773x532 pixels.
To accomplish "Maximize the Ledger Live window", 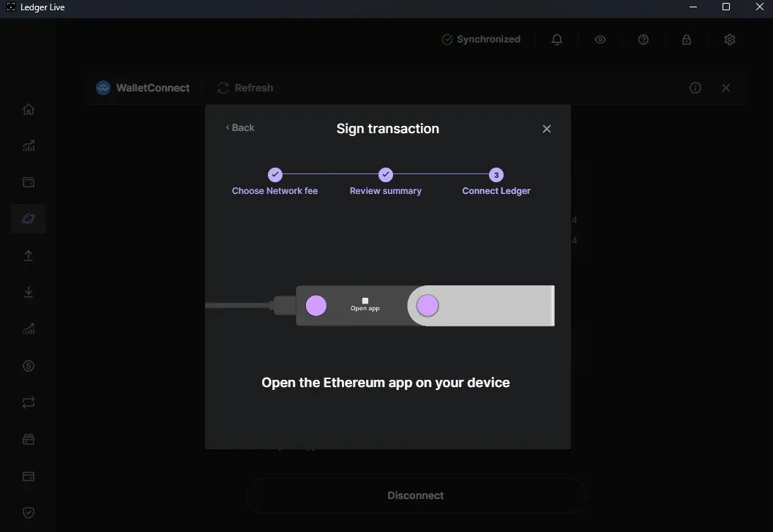I will click(726, 7).
